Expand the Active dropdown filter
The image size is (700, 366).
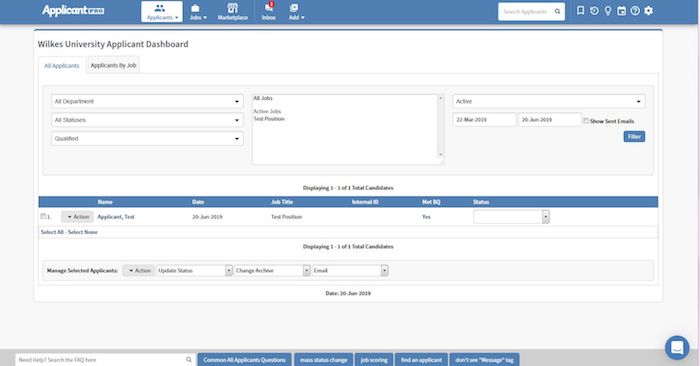(549, 101)
